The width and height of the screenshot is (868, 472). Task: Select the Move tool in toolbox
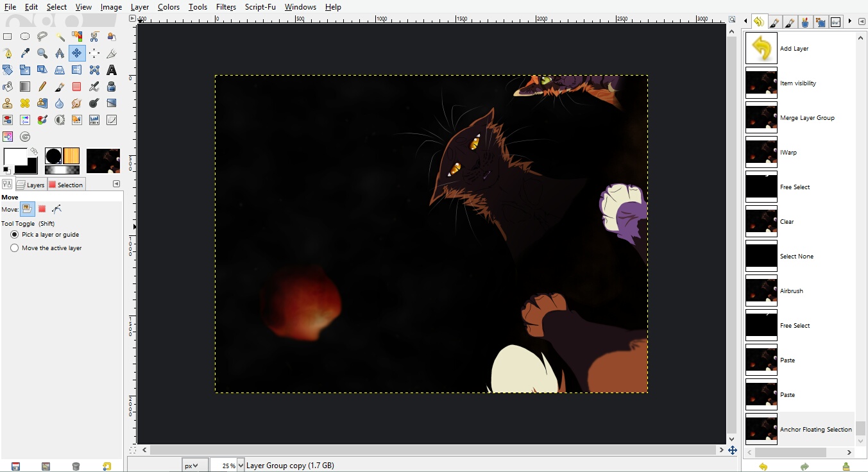point(76,53)
